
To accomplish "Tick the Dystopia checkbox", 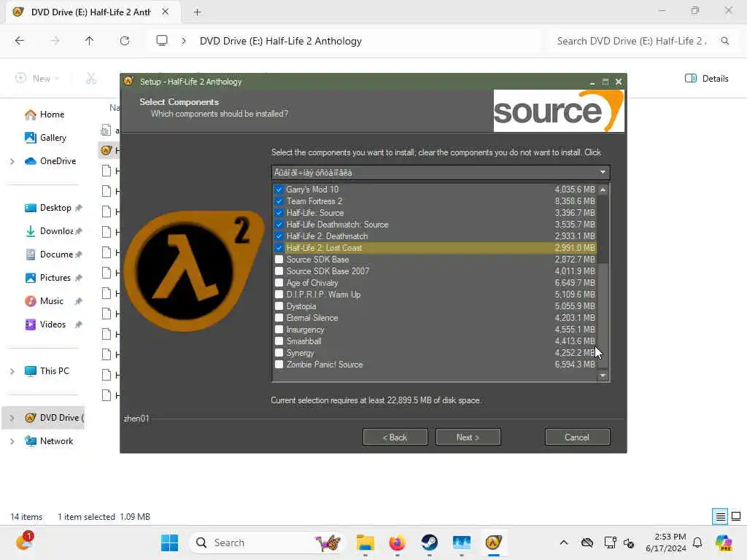I will click(279, 306).
